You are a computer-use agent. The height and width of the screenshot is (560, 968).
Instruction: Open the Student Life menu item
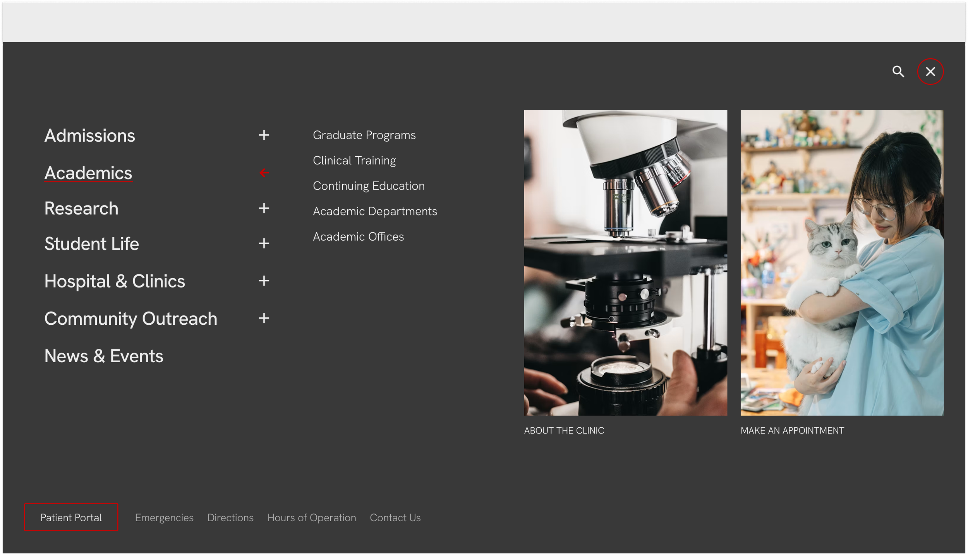click(92, 244)
